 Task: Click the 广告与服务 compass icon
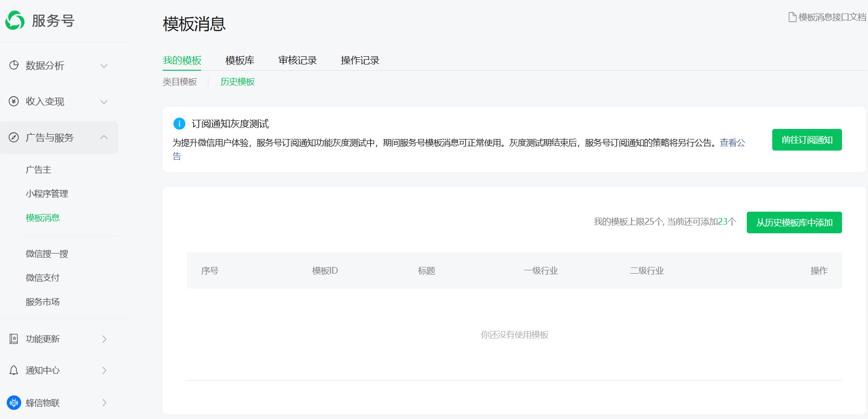pyautogui.click(x=14, y=137)
